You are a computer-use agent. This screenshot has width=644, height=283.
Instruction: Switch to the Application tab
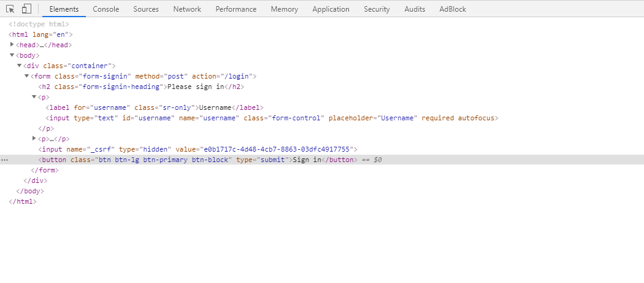point(331,9)
